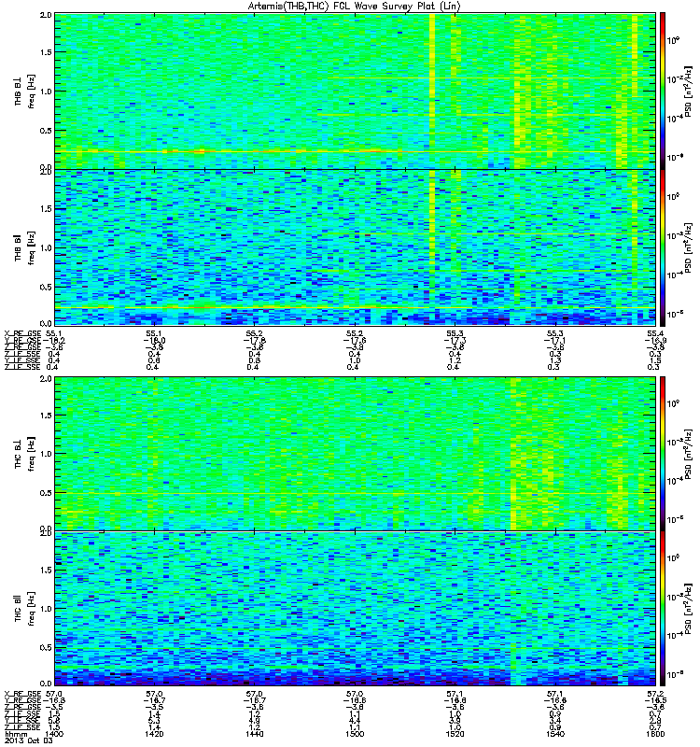The height and width of the screenshot is (747, 700).
Task: Click PSD units label of THC B∥ panel
Action: point(689,609)
